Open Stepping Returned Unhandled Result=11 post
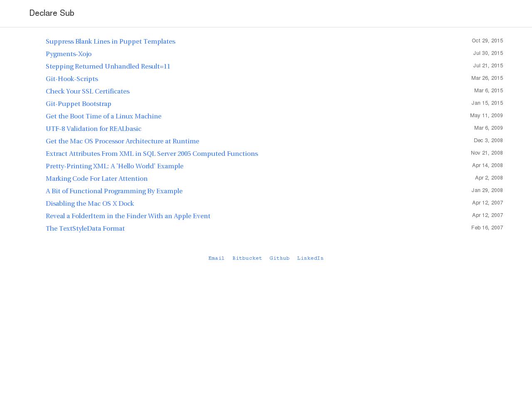The image size is (532, 399). click(108, 66)
